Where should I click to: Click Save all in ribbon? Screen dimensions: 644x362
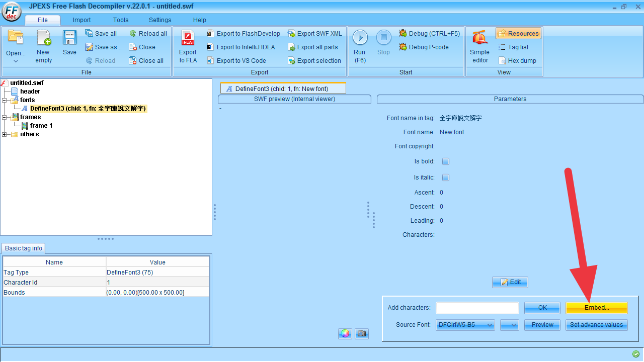101,34
